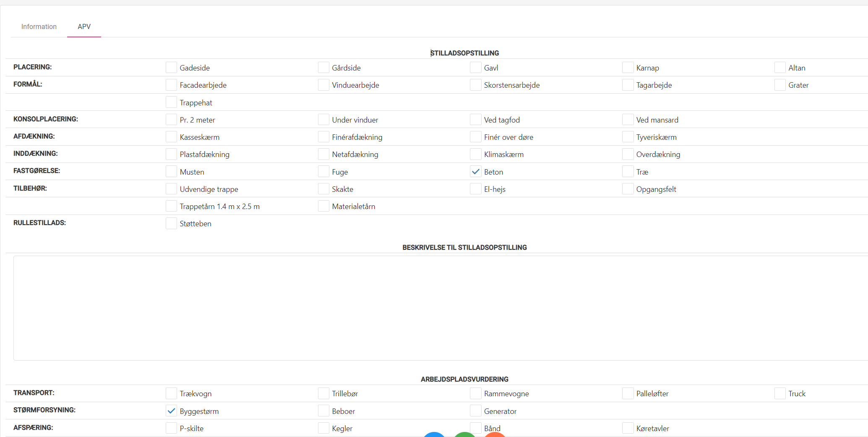868x437 pixels.
Task: Click the scaffolding description text area
Action: point(441,308)
